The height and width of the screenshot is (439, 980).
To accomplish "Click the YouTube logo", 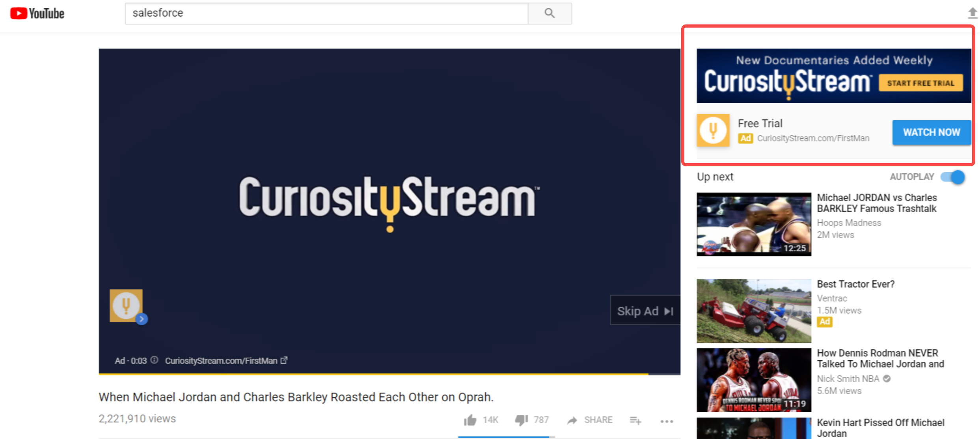I will coord(37,13).
